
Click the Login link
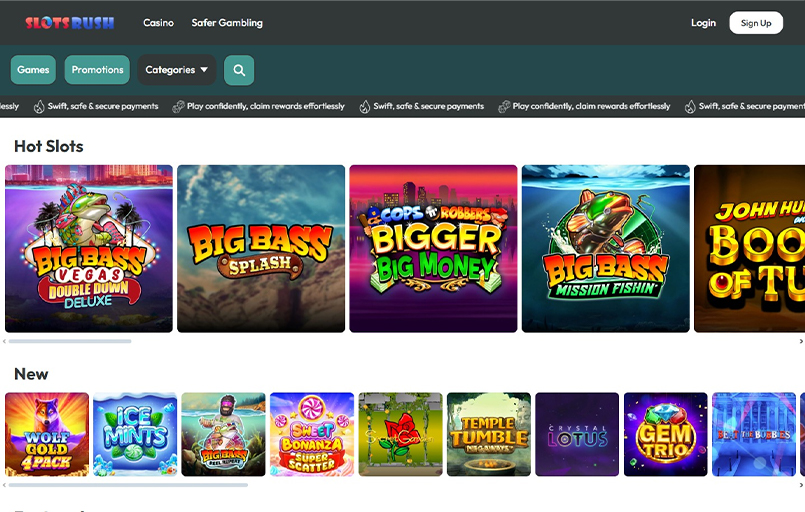coord(703,23)
